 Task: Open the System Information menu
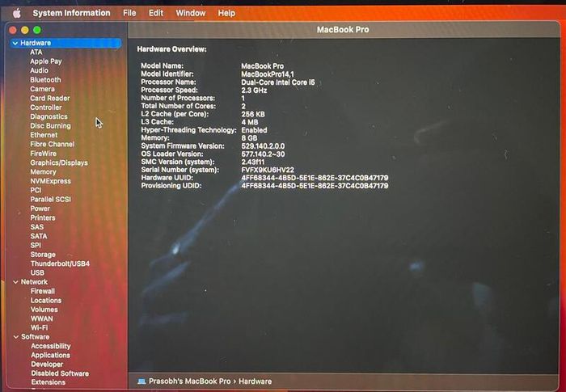(71, 13)
